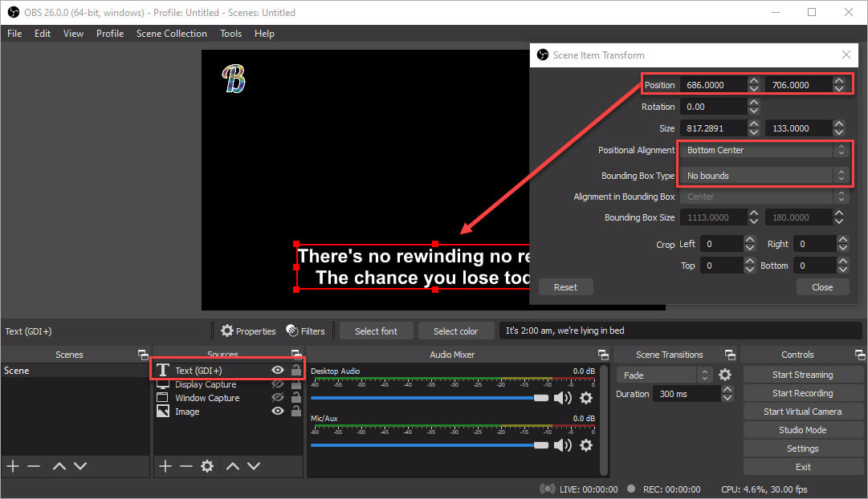Toggle lock on Text (GDI+) source
The height and width of the screenshot is (499, 868).
point(296,370)
